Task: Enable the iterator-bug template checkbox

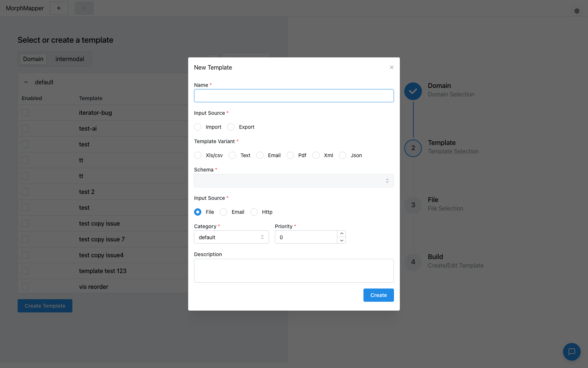Action: coord(25,113)
